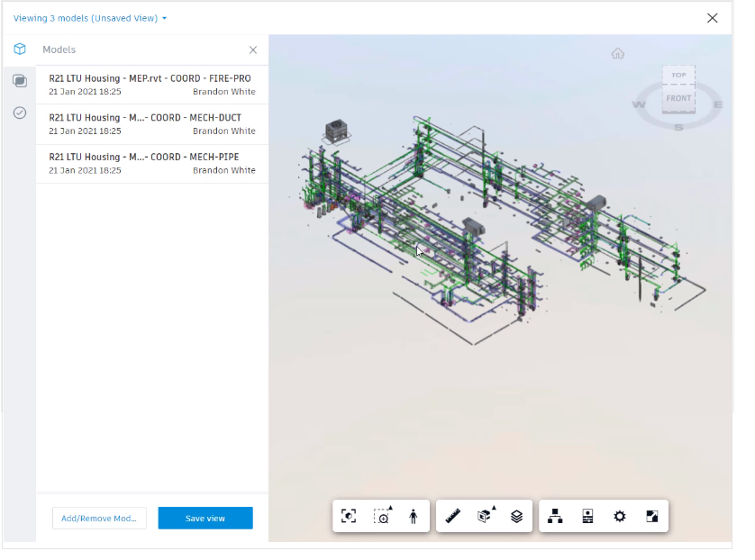Activate First Person walk mode
Screen dimensions: 755x560
pos(414,516)
